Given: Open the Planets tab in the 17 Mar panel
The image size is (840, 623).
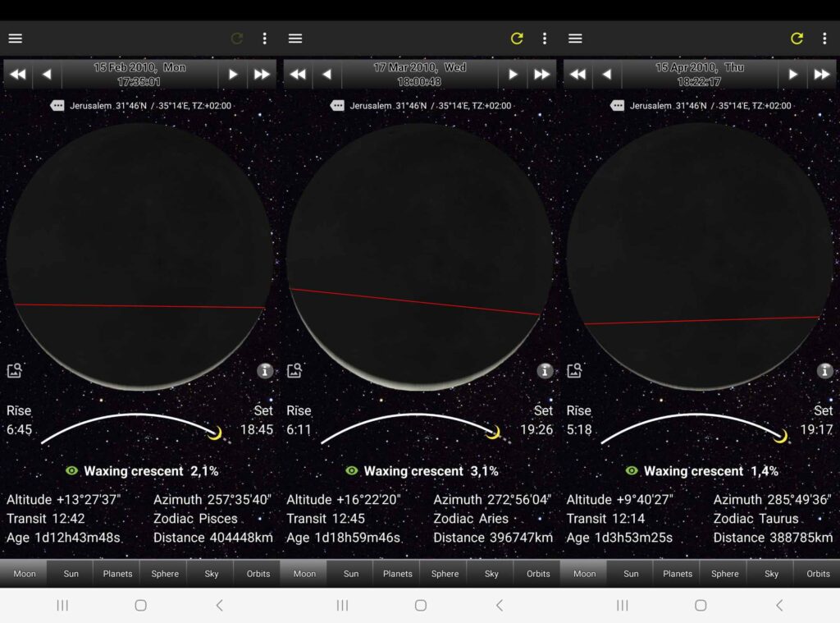Looking at the screenshot, I should point(398,574).
